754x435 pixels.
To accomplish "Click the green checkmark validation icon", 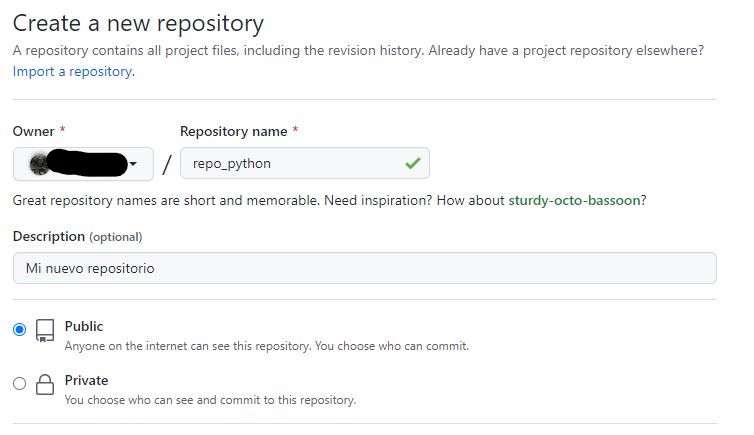I will [413, 163].
